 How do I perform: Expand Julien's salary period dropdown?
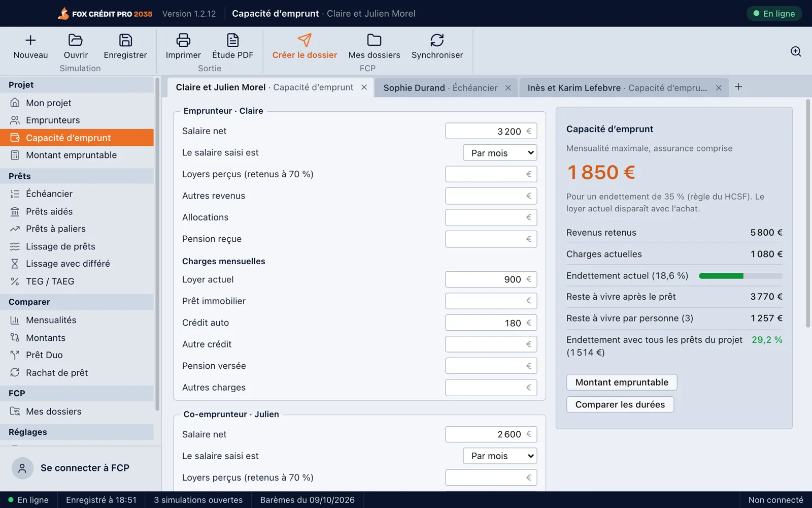[500, 456]
